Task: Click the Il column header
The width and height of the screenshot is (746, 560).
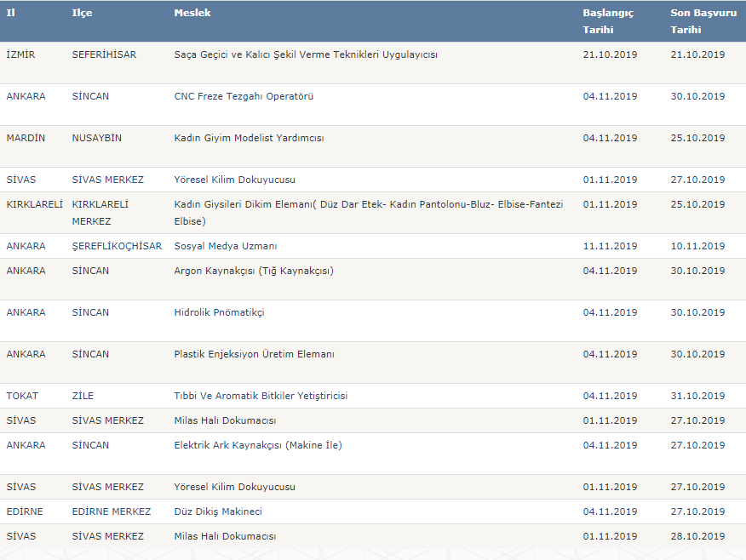Action: (10, 13)
